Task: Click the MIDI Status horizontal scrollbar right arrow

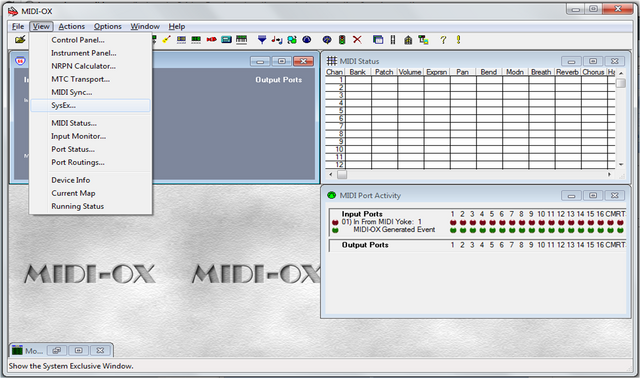Action: tap(609, 174)
